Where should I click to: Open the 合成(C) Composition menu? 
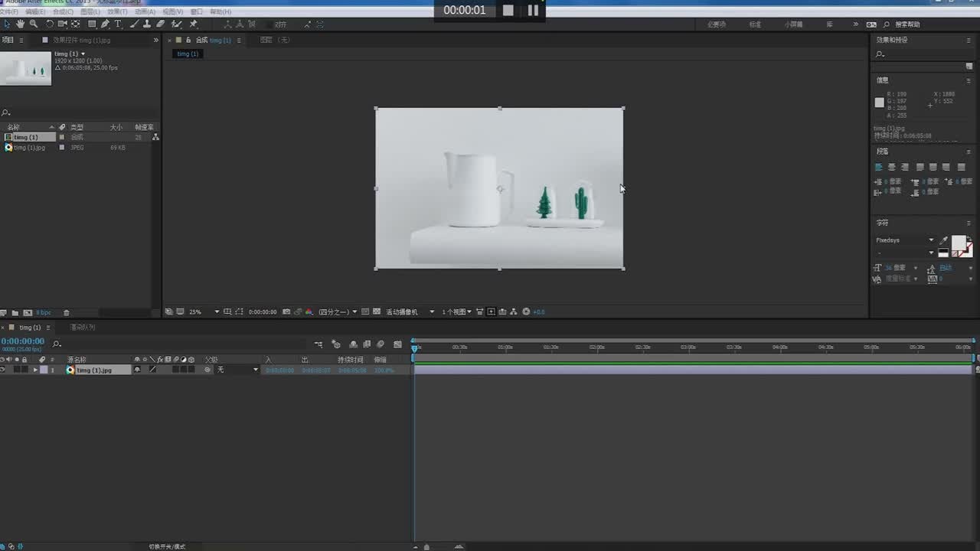coord(63,11)
